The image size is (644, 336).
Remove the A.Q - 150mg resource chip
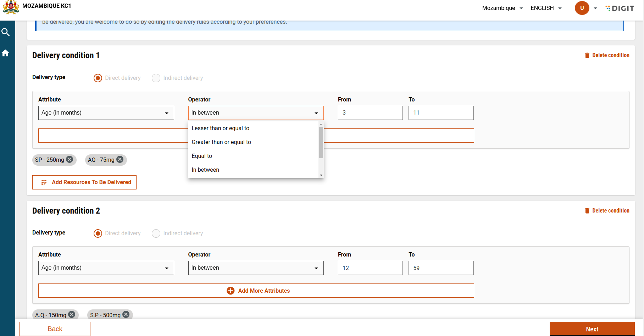(72, 315)
